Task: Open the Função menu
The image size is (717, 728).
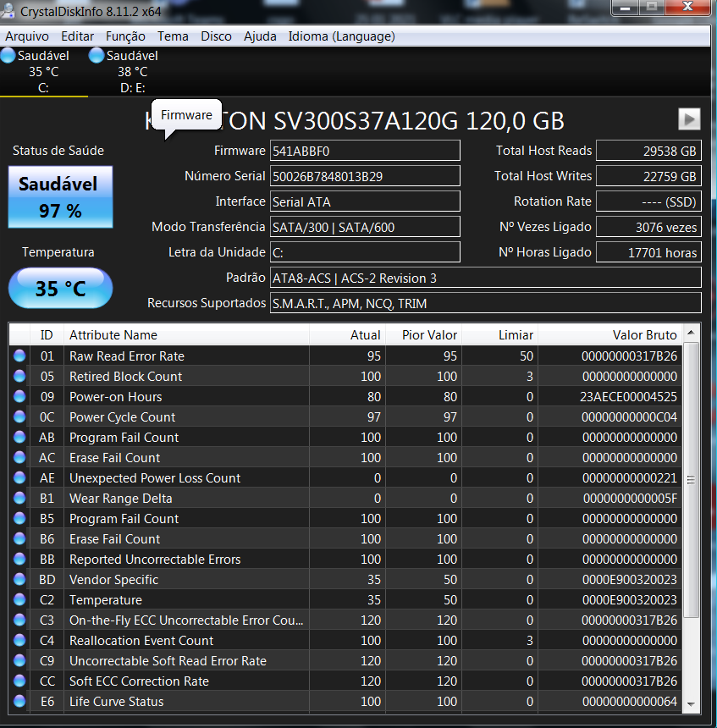Action: point(125,36)
